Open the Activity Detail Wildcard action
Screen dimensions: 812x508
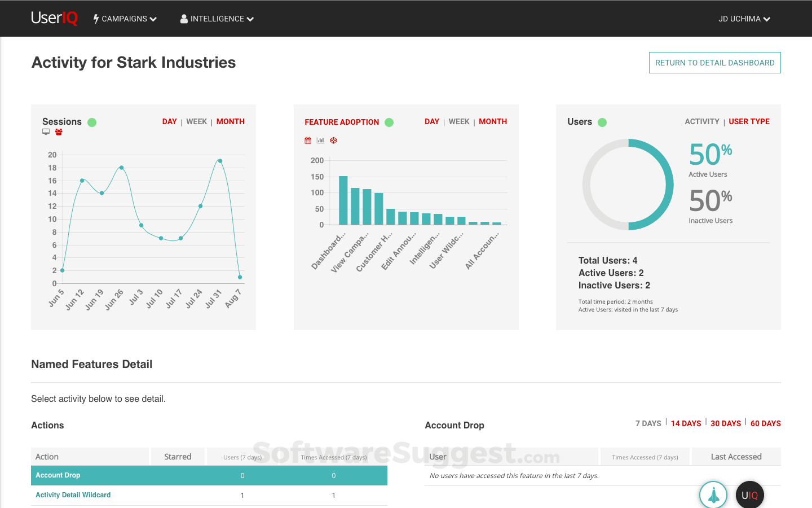[73, 495]
